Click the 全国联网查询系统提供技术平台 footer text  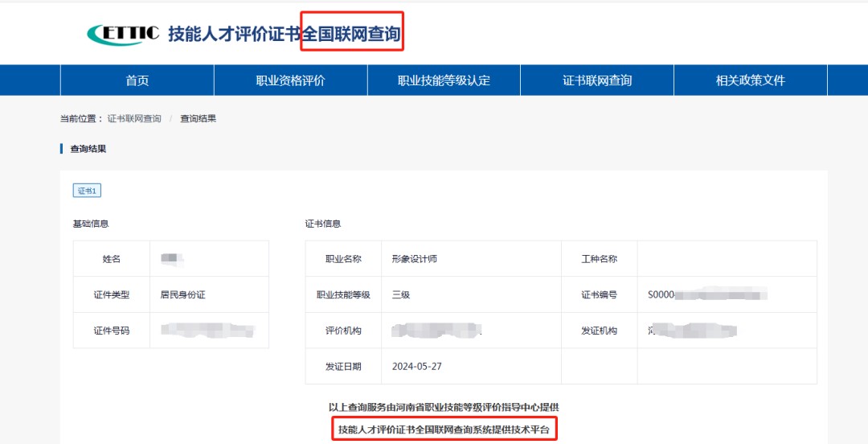coord(444,430)
